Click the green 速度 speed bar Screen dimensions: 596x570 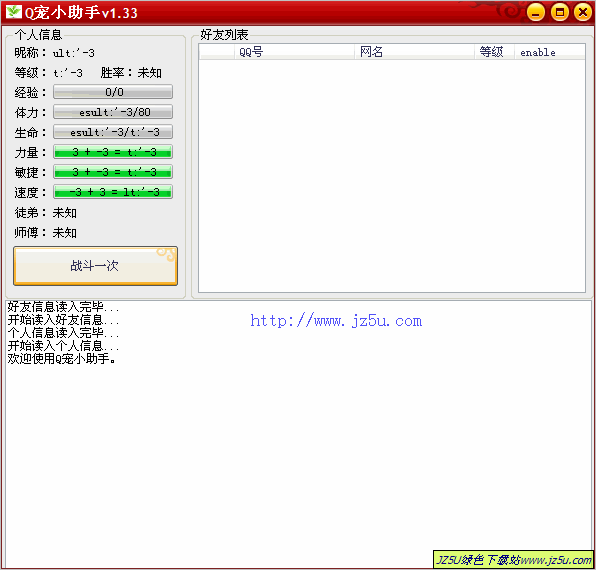point(113,192)
